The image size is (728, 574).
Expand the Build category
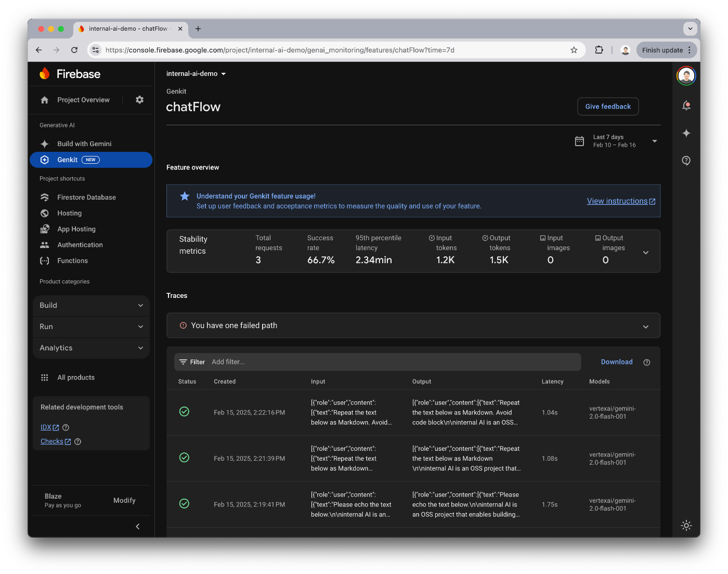point(91,306)
